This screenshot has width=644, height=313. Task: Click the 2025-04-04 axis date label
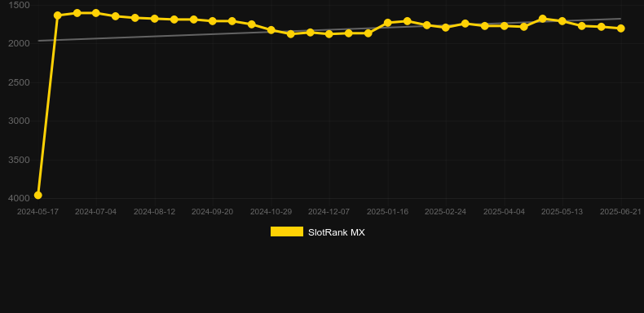point(504,212)
